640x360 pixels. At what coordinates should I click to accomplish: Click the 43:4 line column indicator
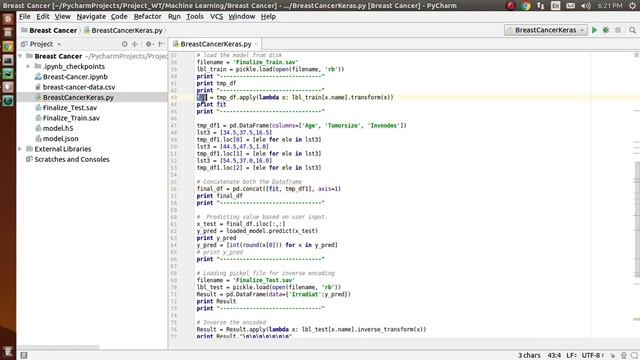point(554,356)
